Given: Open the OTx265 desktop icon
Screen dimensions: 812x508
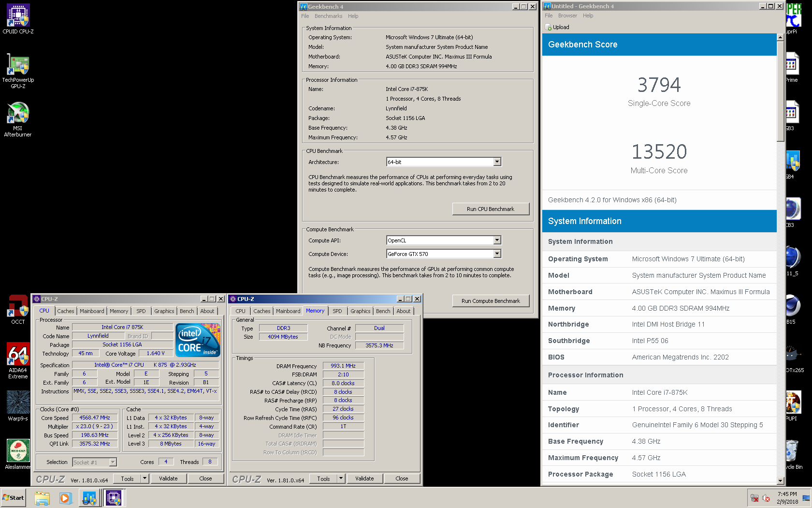Looking at the screenshot, I should [x=794, y=358].
